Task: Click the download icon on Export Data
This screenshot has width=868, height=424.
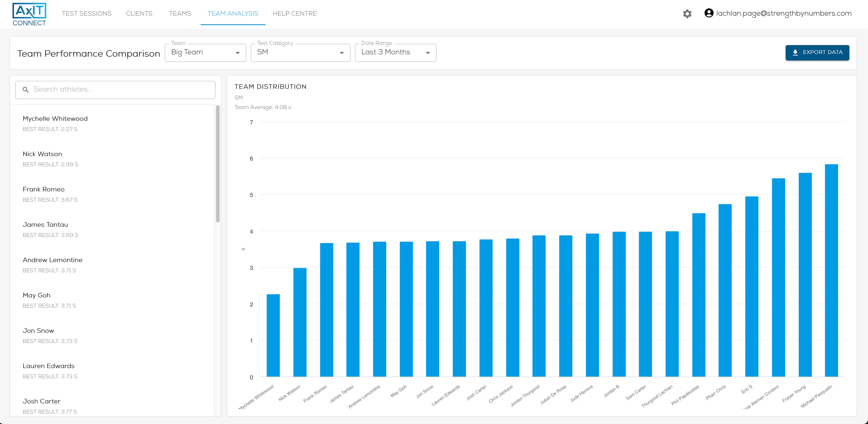Action: coord(796,53)
